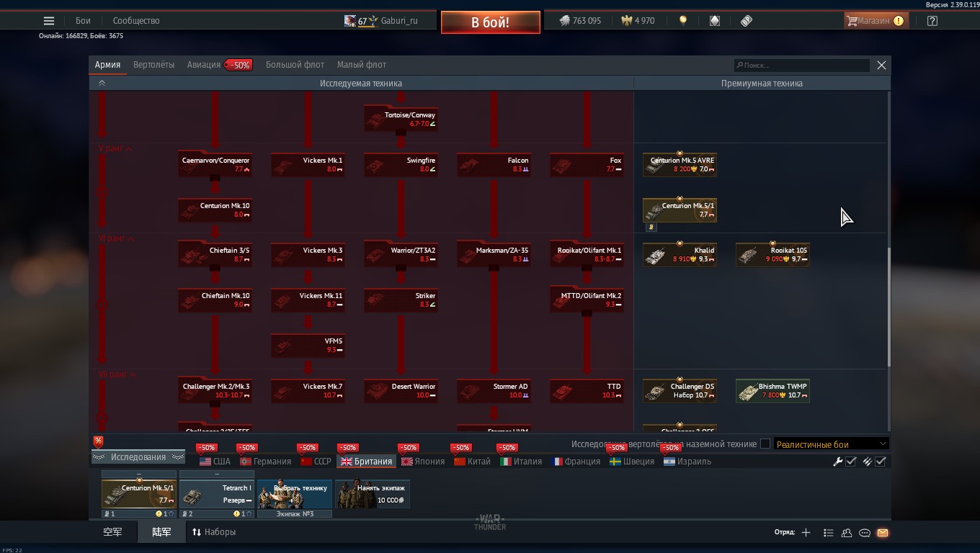Screen dimensions: 980x553
Task: Open the orange mail envelope icon
Action: tap(883, 533)
